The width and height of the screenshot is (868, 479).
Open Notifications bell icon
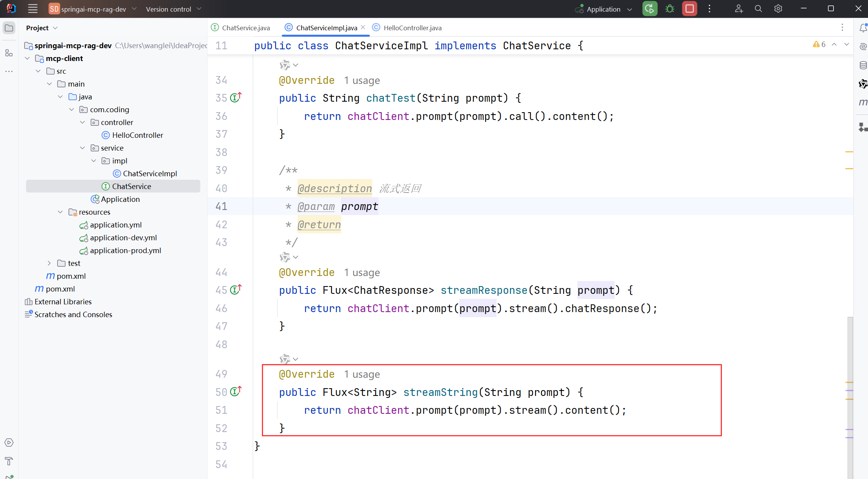pyautogui.click(x=863, y=28)
